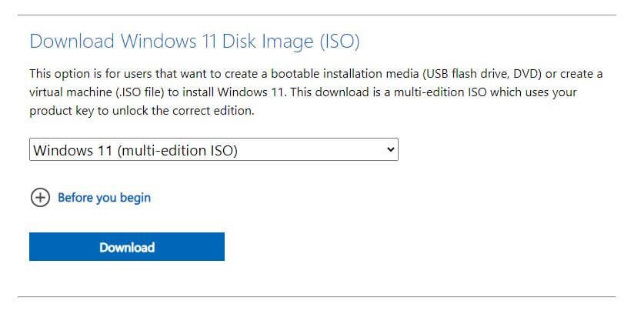
Task: Click the Download Windows 11 Disk Image heading
Action: [x=195, y=42]
